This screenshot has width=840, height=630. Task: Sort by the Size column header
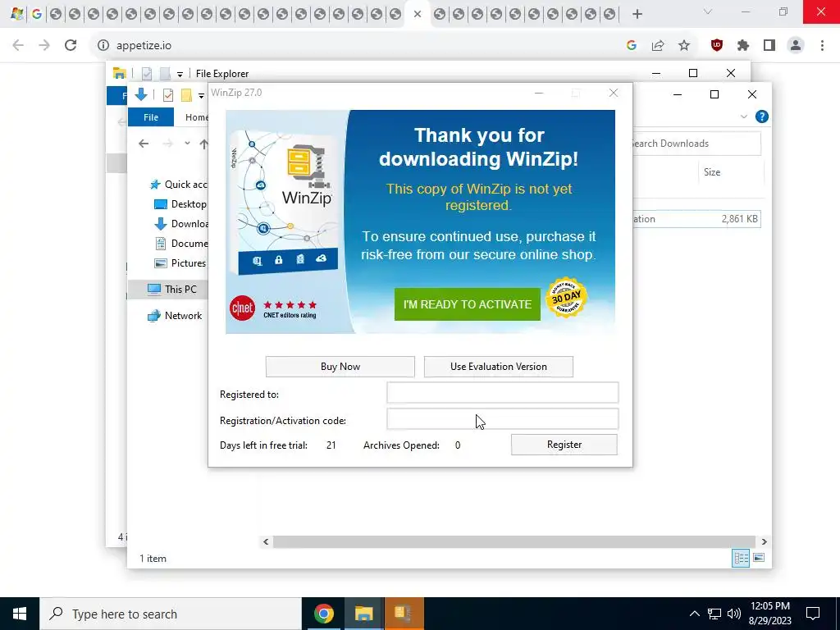tap(712, 172)
